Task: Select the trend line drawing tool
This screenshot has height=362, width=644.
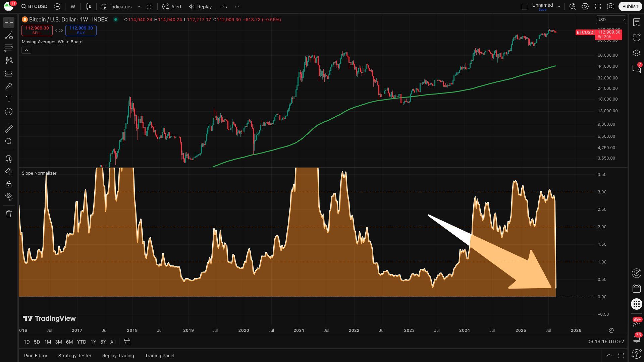Action: [9, 35]
